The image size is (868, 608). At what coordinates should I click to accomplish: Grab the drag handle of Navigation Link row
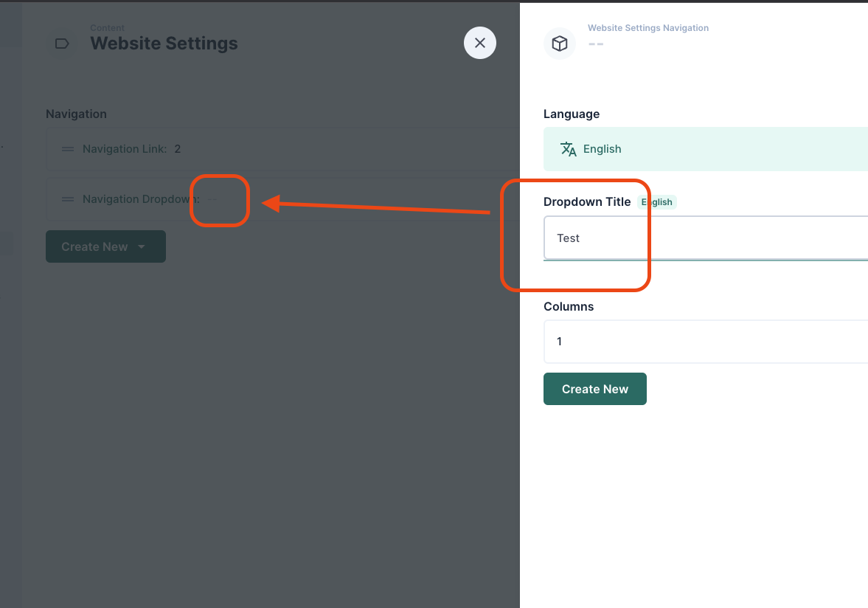pos(68,149)
